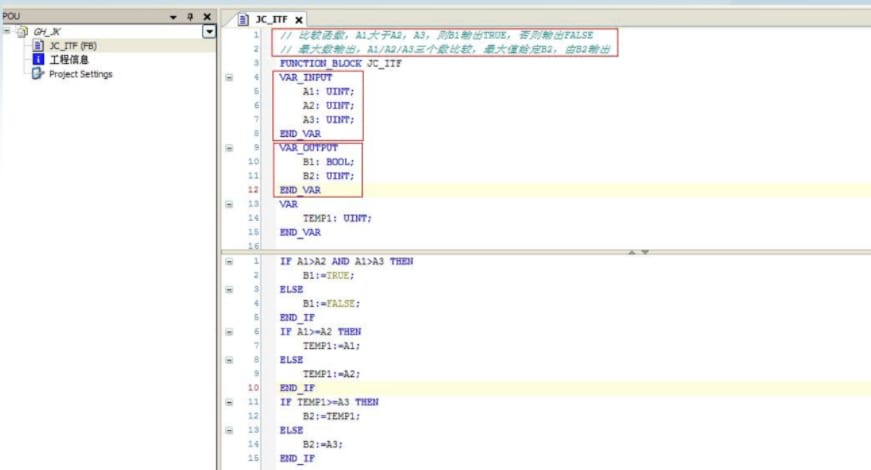Image resolution: width=871 pixels, height=470 pixels.
Task: Open the GH_JK row dropdown button
Action: (208, 32)
